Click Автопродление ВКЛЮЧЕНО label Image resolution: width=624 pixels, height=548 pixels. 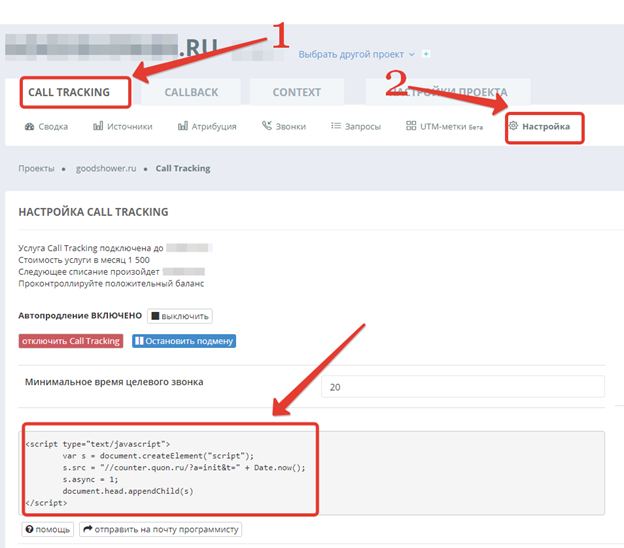point(80,316)
